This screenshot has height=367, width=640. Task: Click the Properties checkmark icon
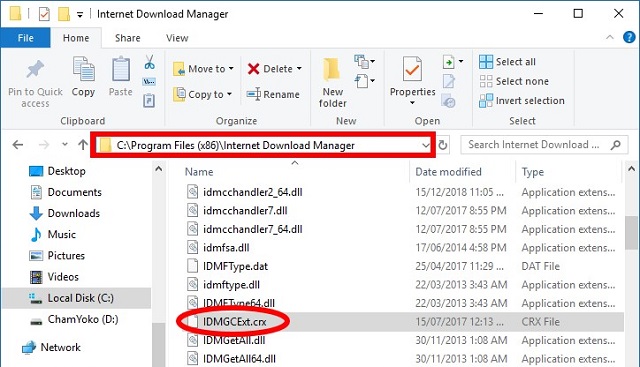click(x=412, y=69)
